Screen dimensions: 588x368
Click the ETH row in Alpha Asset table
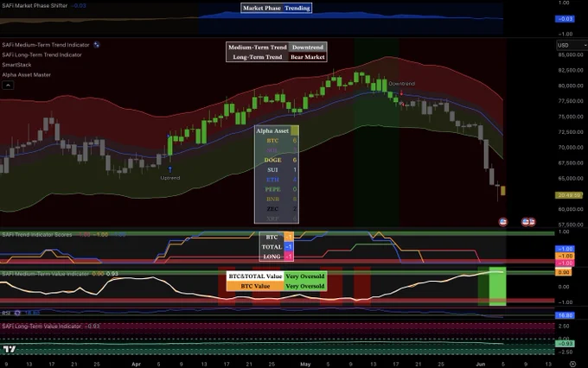277,180
